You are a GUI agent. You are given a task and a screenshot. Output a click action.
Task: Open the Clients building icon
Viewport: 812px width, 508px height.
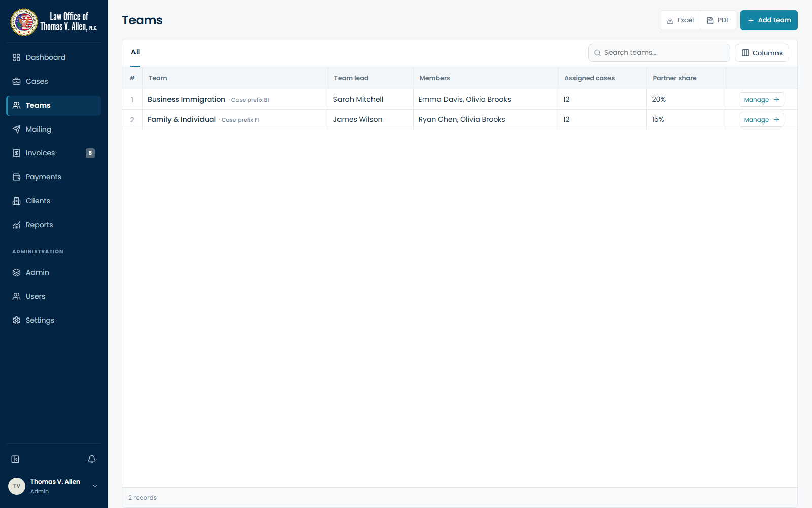pos(16,201)
